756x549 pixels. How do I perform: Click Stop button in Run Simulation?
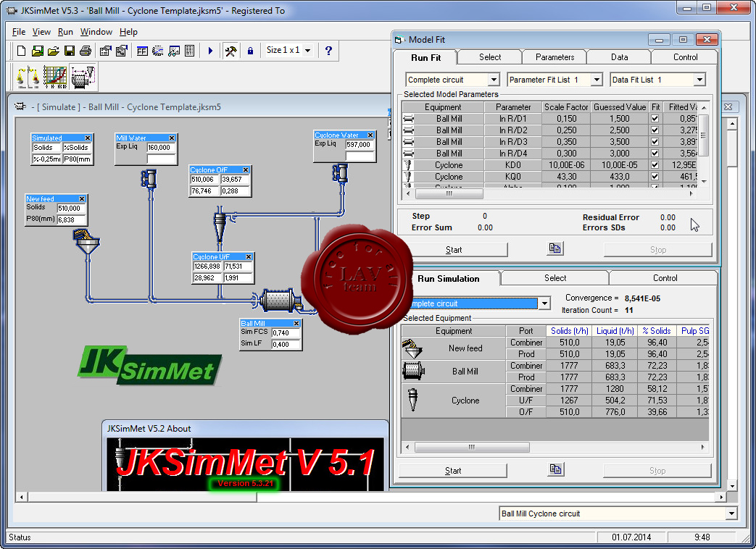click(x=657, y=471)
